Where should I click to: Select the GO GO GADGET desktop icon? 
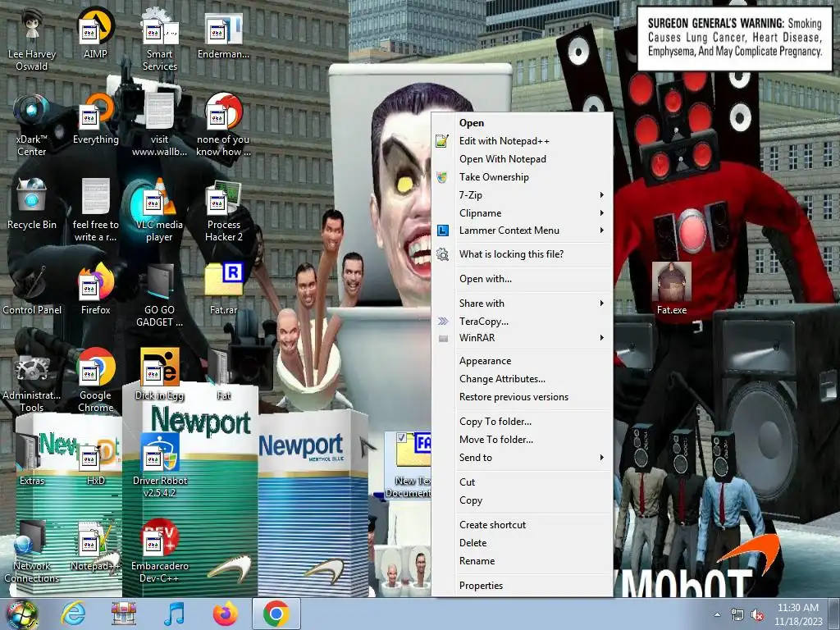(160, 295)
